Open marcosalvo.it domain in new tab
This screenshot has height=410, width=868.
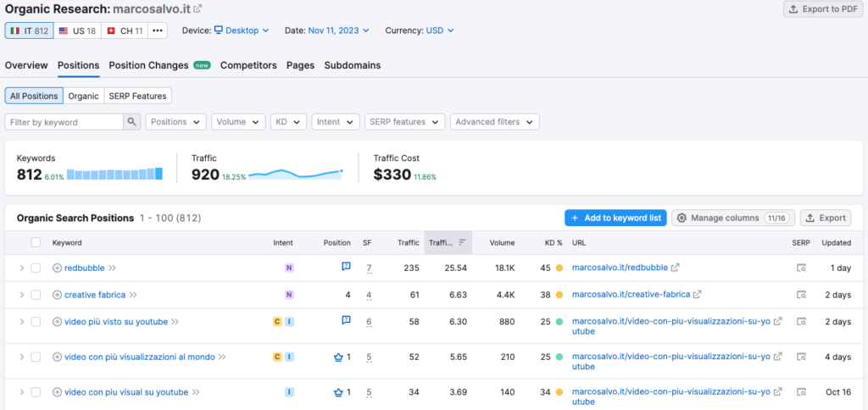198,8
